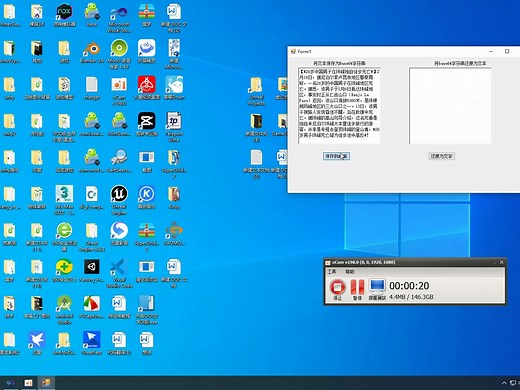The image size is (520, 390).
Task: Select the 3ds Max desktop shortcut
Action: click(64, 194)
